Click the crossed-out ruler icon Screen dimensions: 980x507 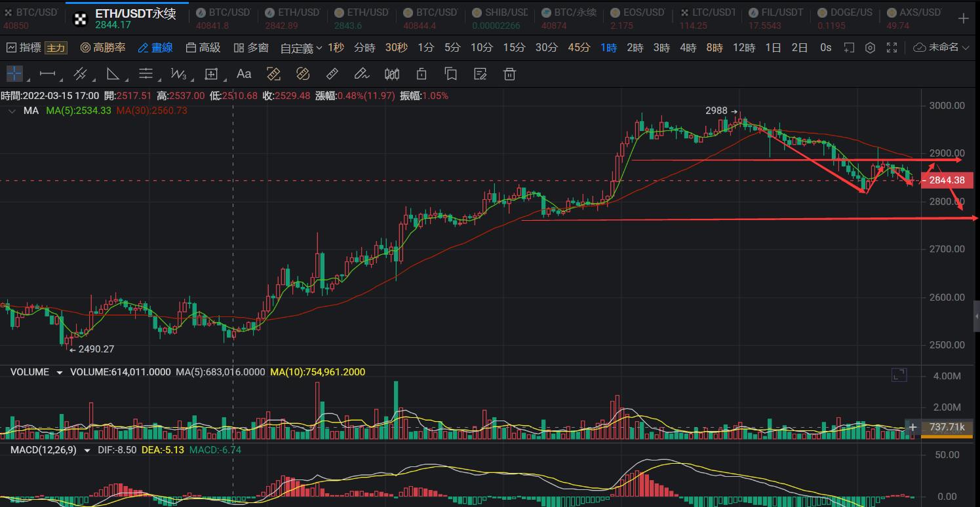303,73
